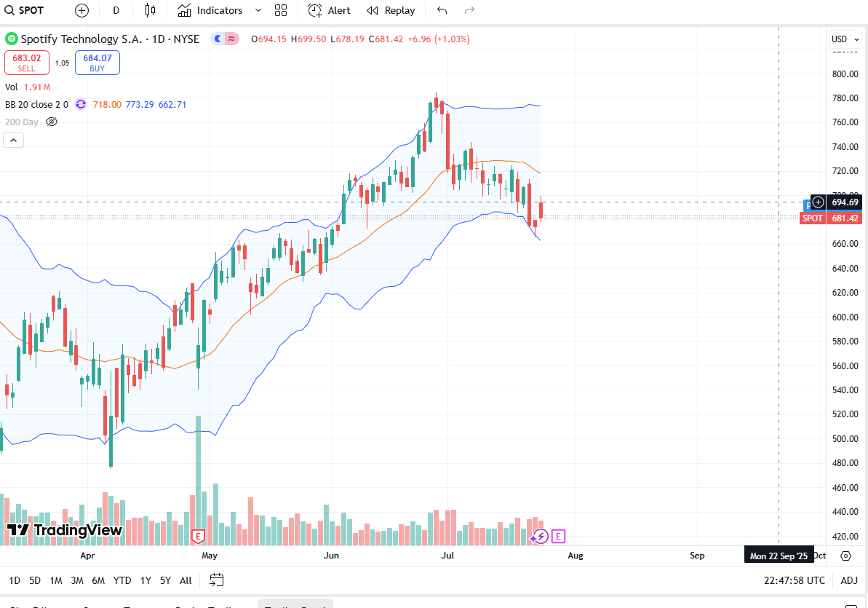Click the pink approximate-data status icon

pyautogui.click(x=231, y=39)
